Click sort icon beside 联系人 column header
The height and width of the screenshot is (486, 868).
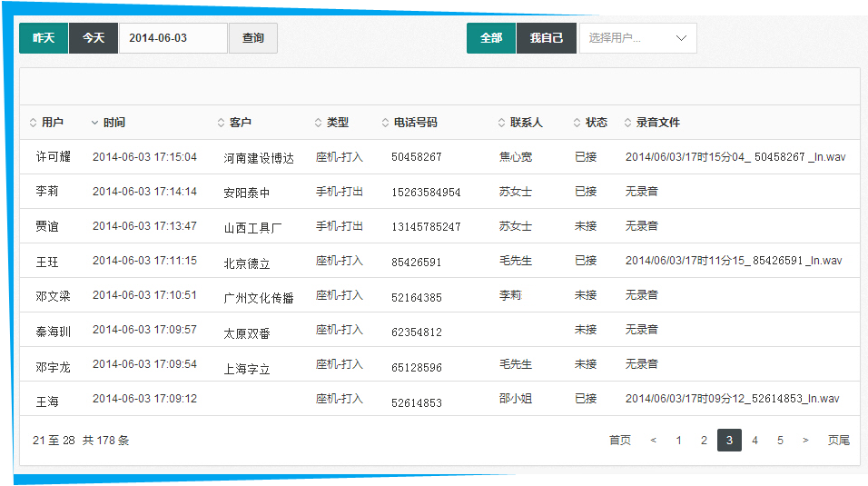tap(501, 123)
